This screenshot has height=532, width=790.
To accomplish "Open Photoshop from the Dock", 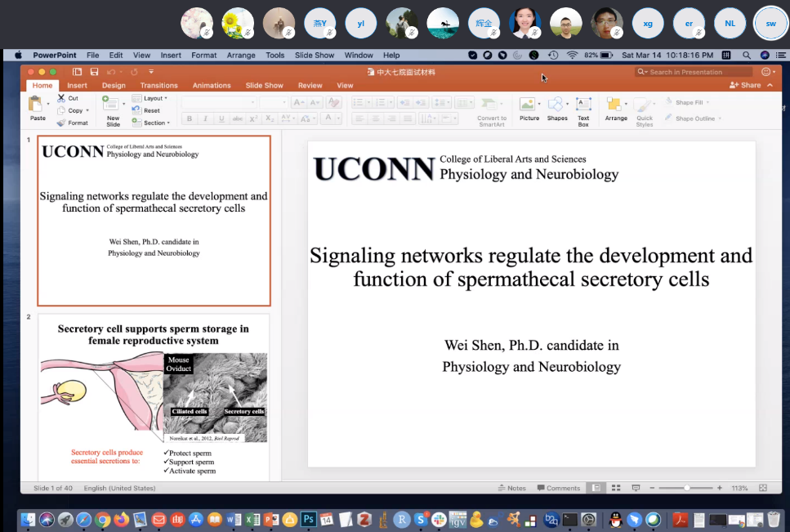I will coord(308,520).
